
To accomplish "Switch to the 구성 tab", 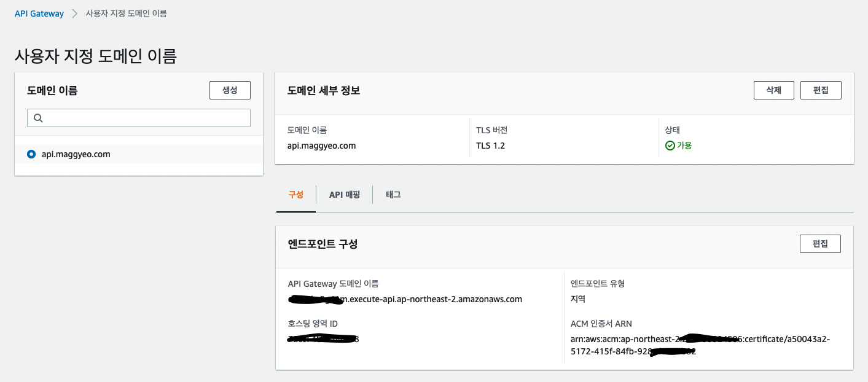I will 295,195.
